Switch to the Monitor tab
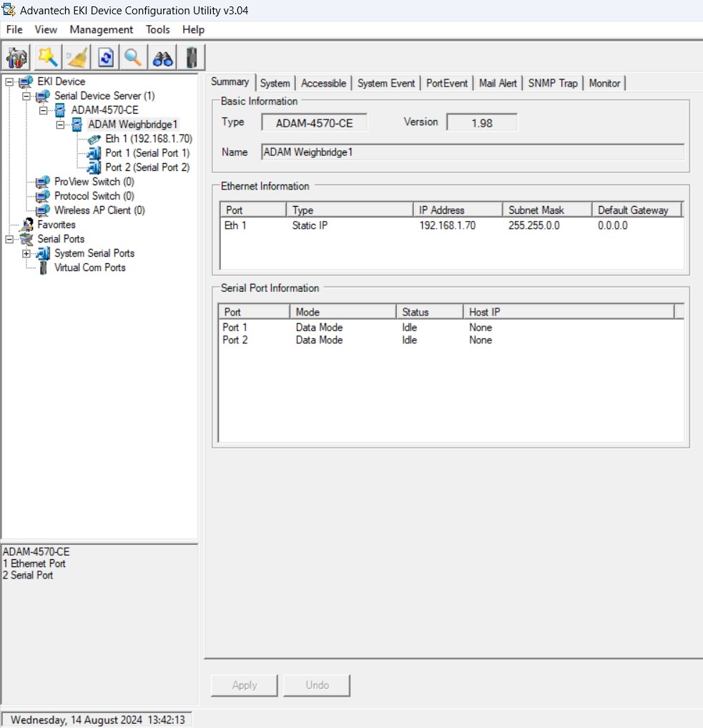The height and width of the screenshot is (728, 703). pyautogui.click(x=604, y=83)
